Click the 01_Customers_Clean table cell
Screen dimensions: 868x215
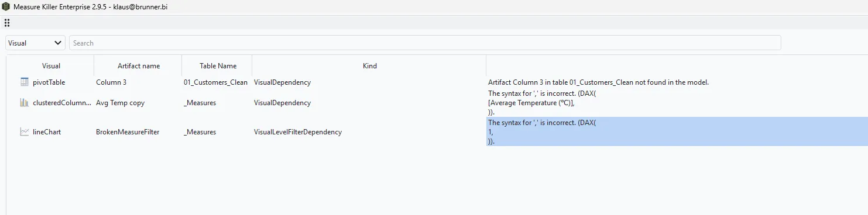tap(215, 82)
